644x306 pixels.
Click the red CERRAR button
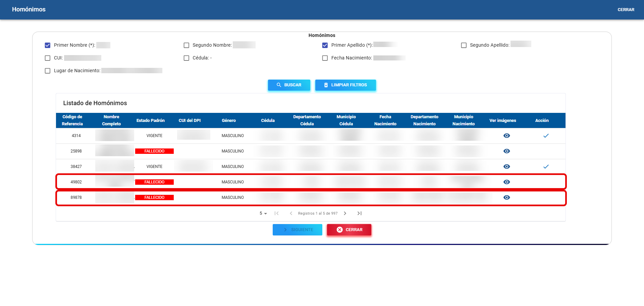[x=349, y=230]
